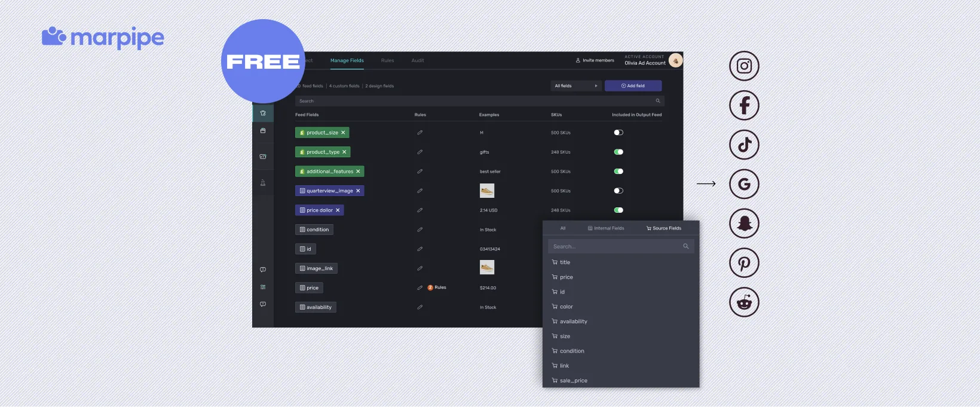Open the list lines sidebar icon

point(263,287)
